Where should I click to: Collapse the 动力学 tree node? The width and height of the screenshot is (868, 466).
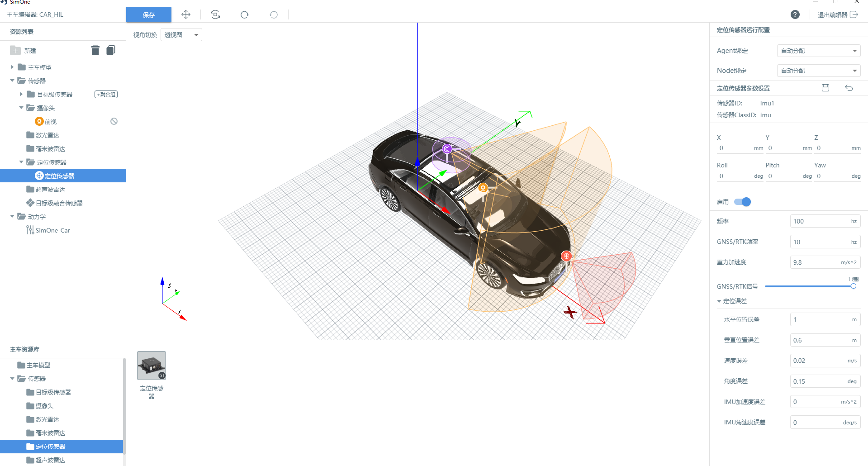pyautogui.click(x=12, y=216)
